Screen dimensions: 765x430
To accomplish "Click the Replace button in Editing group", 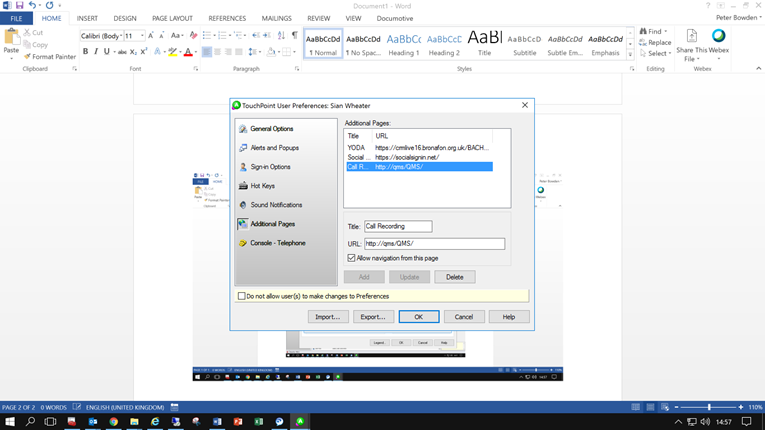I will click(655, 42).
